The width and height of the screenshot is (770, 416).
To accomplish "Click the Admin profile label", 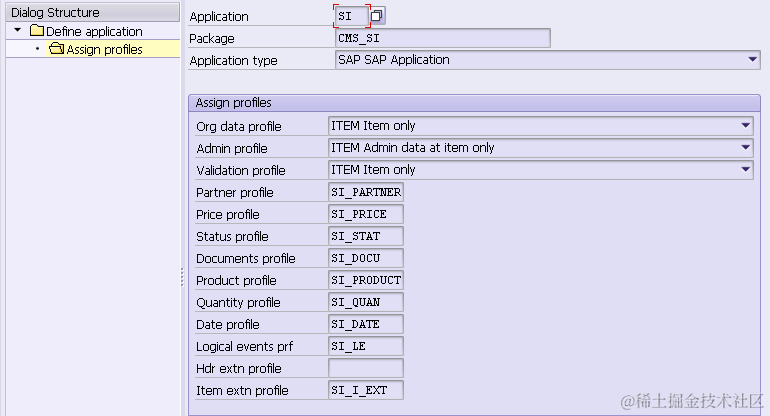I will tap(232, 148).
